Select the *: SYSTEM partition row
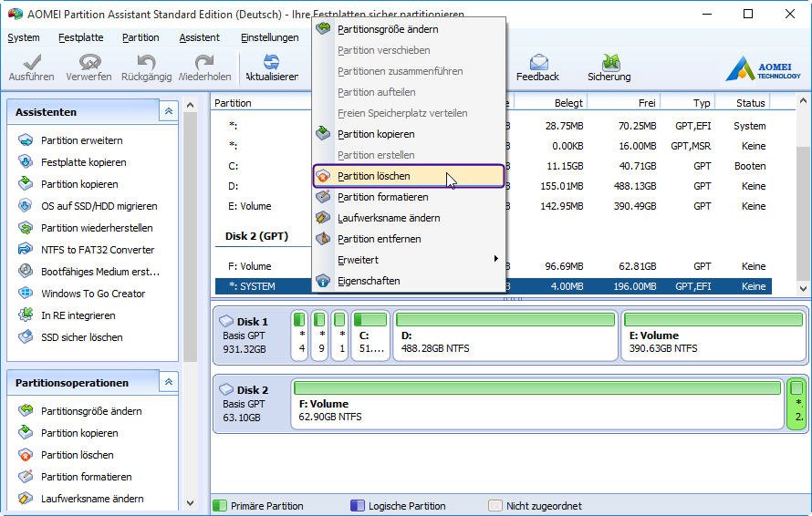The height and width of the screenshot is (516, 812). point(493,286)
